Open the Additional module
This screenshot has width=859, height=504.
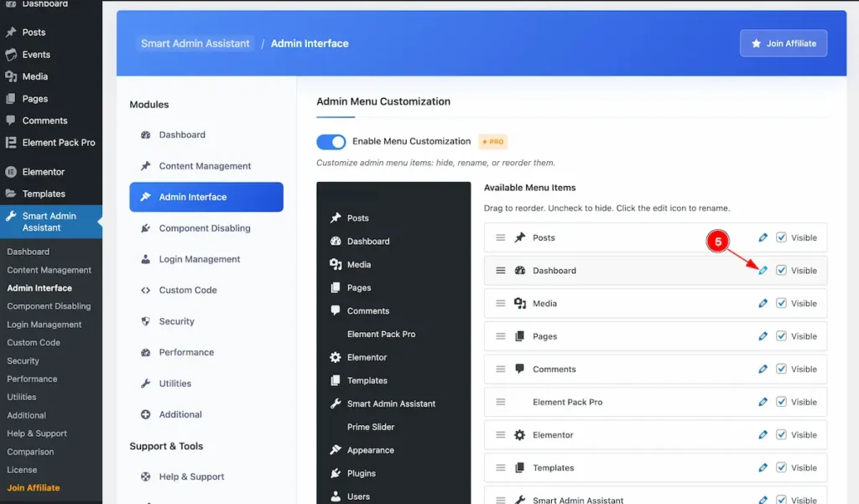pos(206,414)
